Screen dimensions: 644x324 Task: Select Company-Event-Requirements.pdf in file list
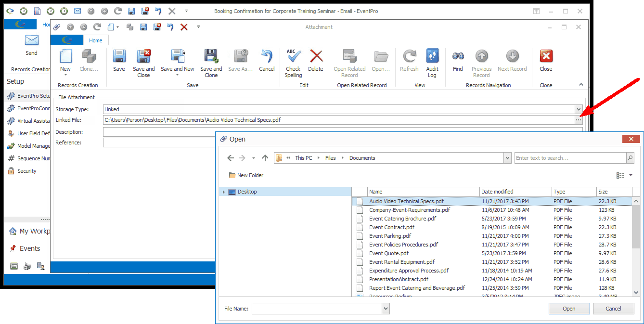click(491, 210)
